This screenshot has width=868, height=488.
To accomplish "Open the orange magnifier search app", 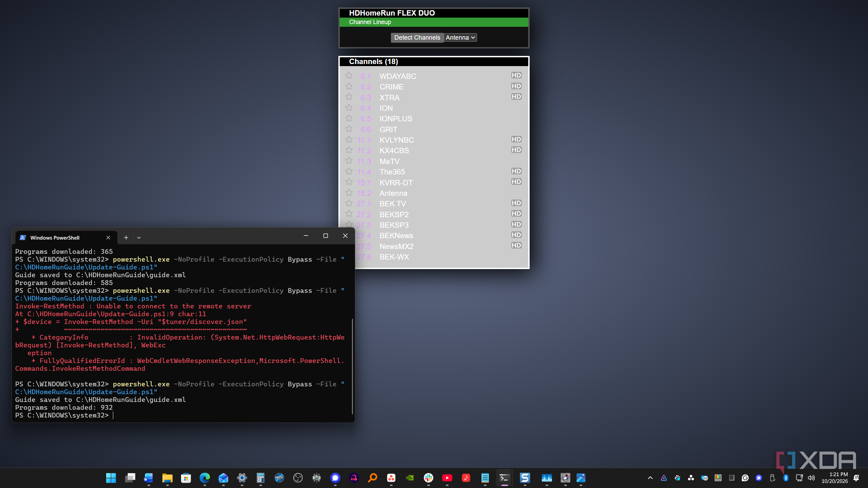I will [372, 478].
